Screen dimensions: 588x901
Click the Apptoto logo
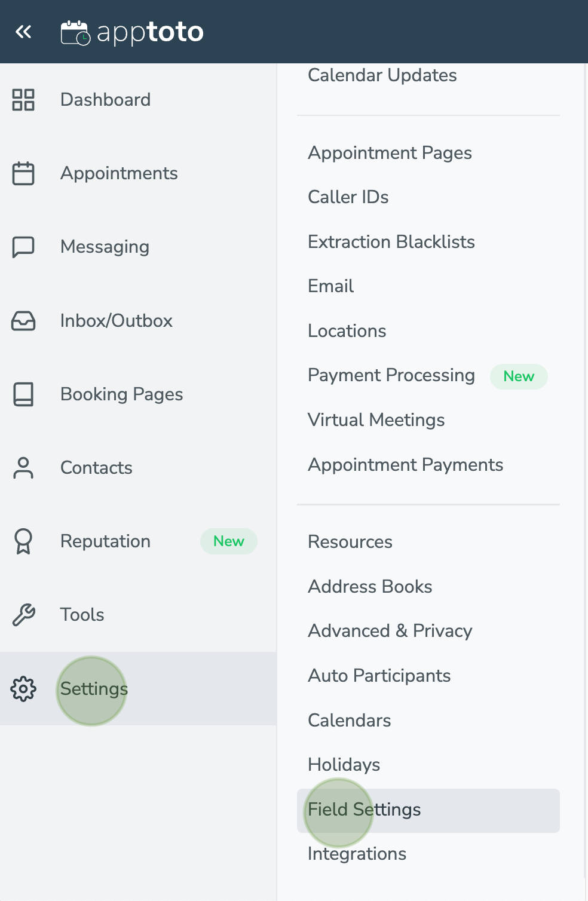[132, 32]
